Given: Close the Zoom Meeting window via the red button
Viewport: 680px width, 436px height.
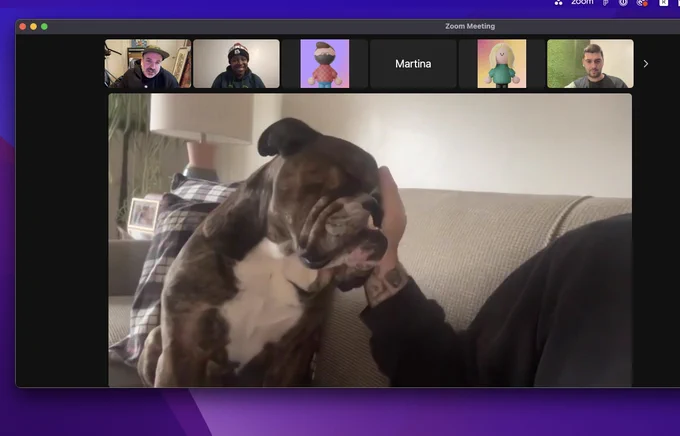Looking at the screenshot, I should point(23,26).
